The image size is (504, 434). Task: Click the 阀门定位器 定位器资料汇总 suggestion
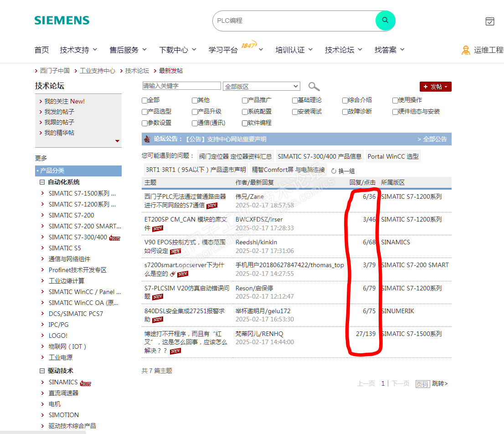point(235,156)
